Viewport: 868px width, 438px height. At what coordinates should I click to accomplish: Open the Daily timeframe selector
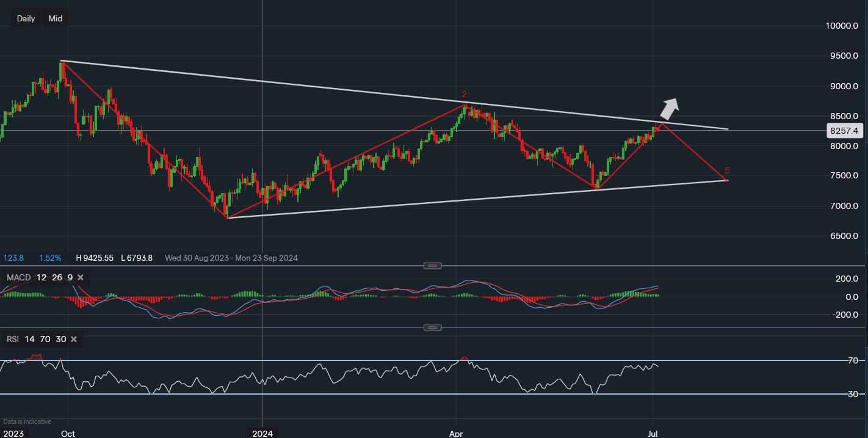coord(26,18)
